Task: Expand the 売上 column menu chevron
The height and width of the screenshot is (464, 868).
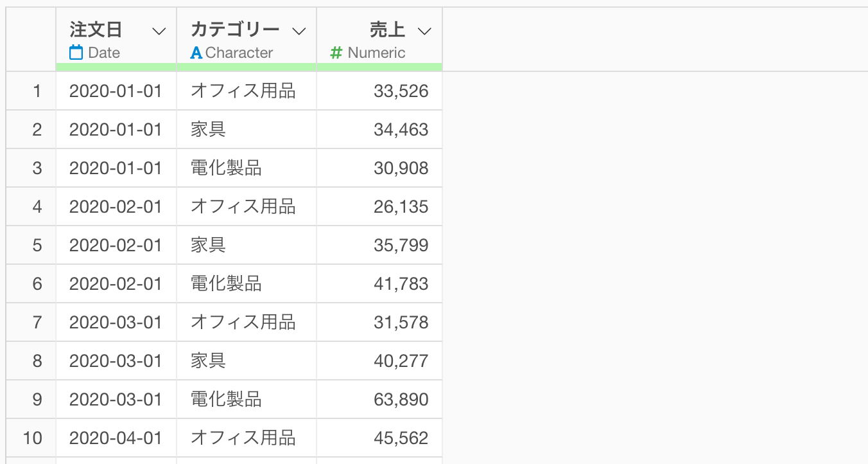Action: point(424,31)
